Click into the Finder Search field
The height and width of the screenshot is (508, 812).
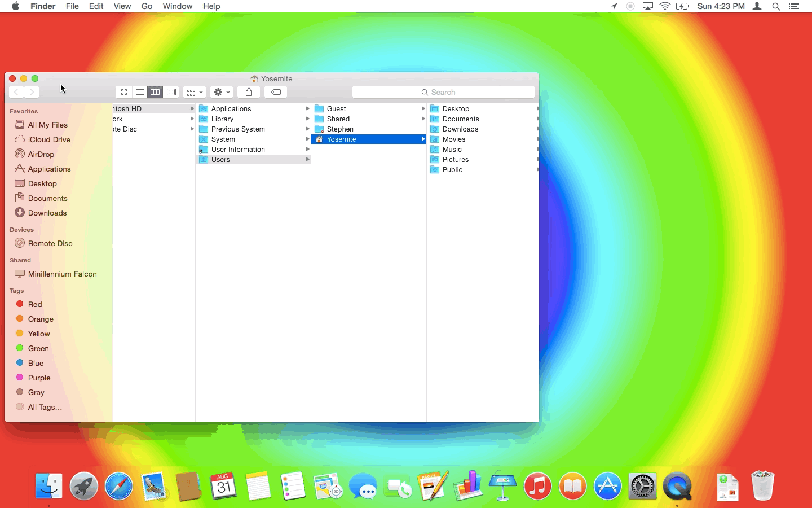(x=443, y=92)
